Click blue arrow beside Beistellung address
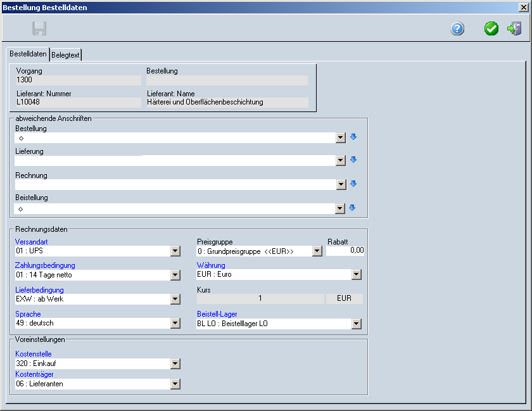532x411 pixels. point(353,208)
